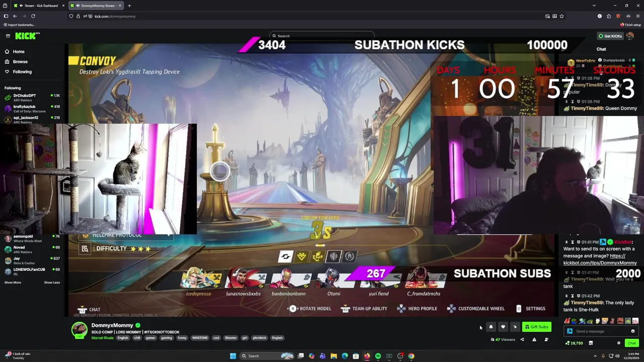Open a new browser tab
The height and width of the screenshot is (362, 644).
coord(129,6)
